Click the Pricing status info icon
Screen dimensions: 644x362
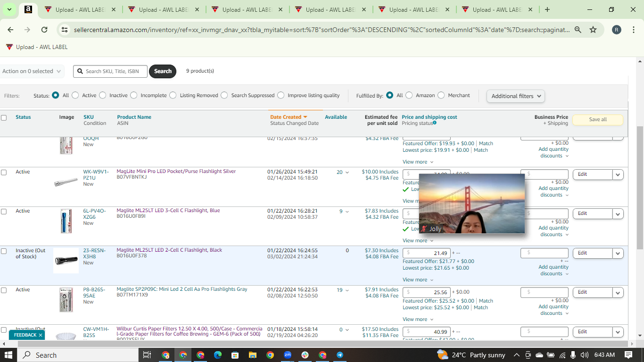[x=435, y=123]
